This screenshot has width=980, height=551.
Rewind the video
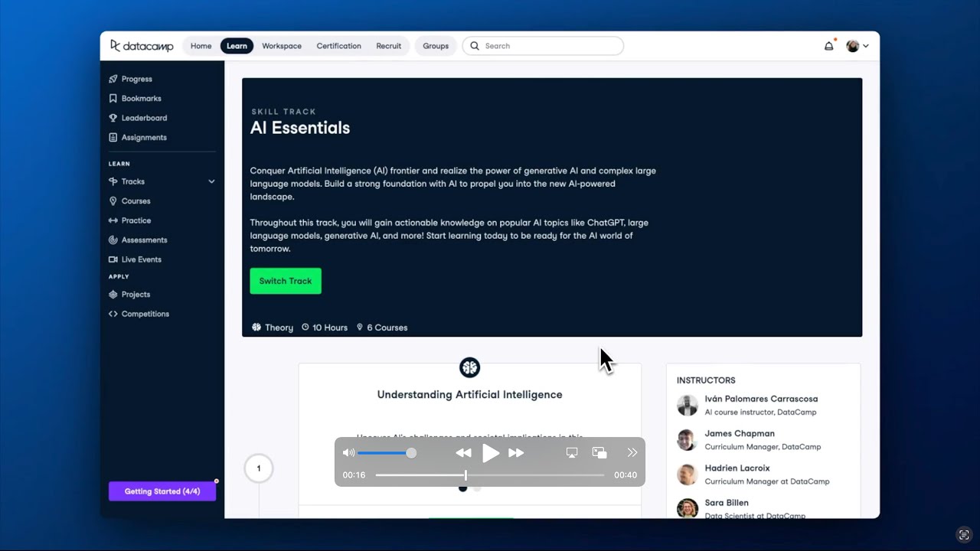(463, 453)
